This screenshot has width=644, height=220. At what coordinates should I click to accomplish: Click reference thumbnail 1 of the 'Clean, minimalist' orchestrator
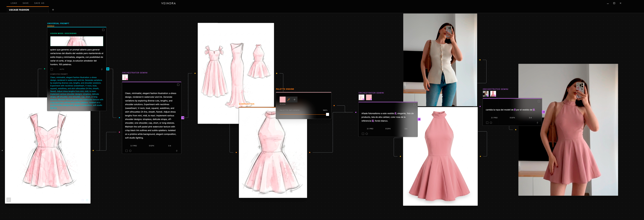(x=125, y=77)
